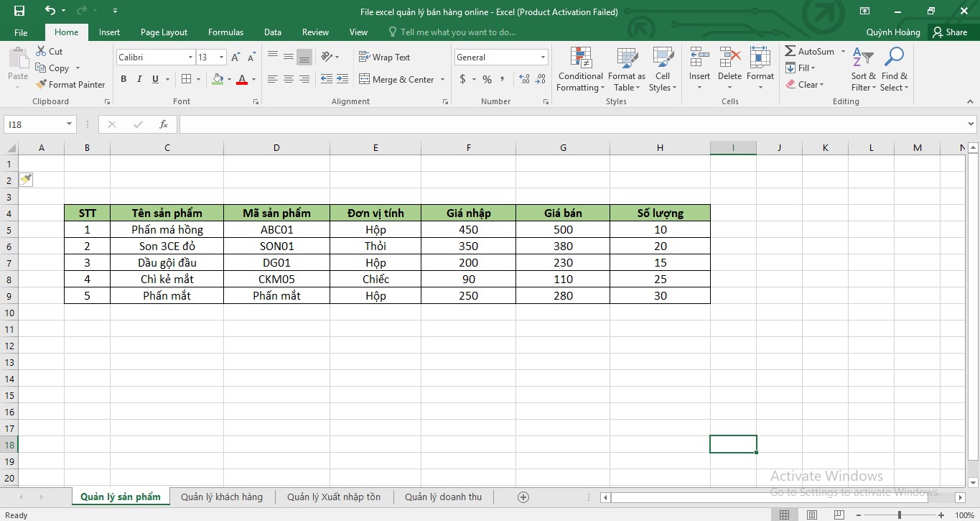Apply the Percent Style format
This screenshot has width=980, height=521.
[487, 79]
